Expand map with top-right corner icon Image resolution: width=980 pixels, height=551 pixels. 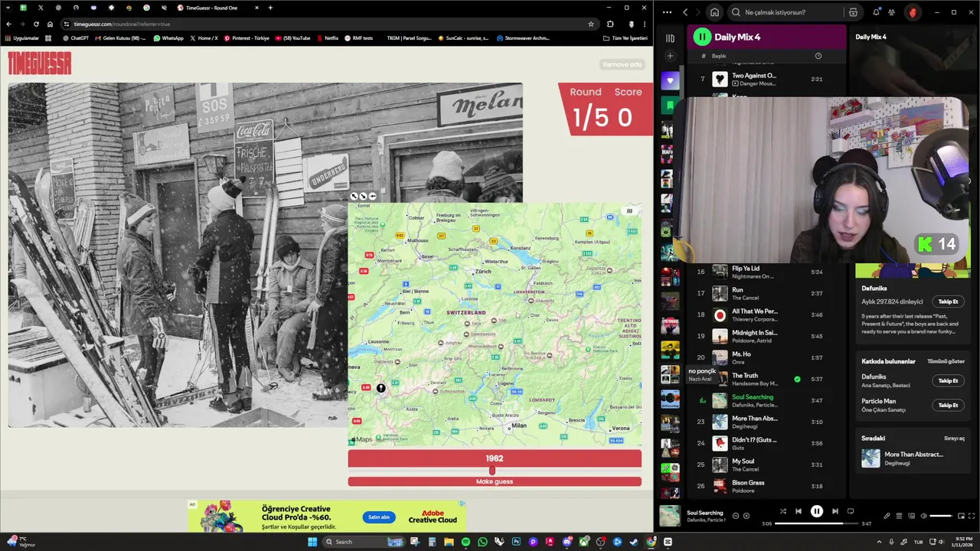[x=629, y=211]
